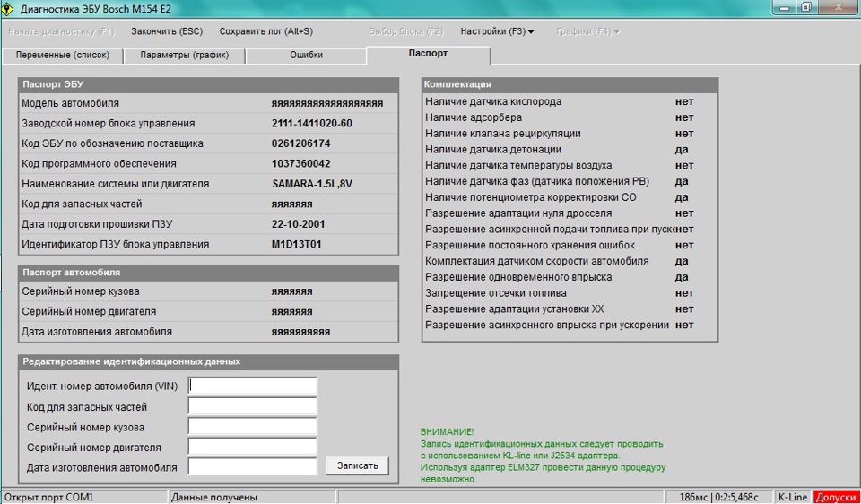Click Начать диагностику (F1)
Image resolution: width=861 pixels, height=504 pixels.
(x=62, y=31)
